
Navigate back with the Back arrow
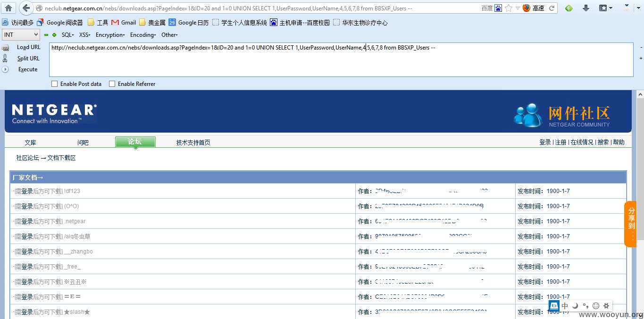[x=26, y=8]
